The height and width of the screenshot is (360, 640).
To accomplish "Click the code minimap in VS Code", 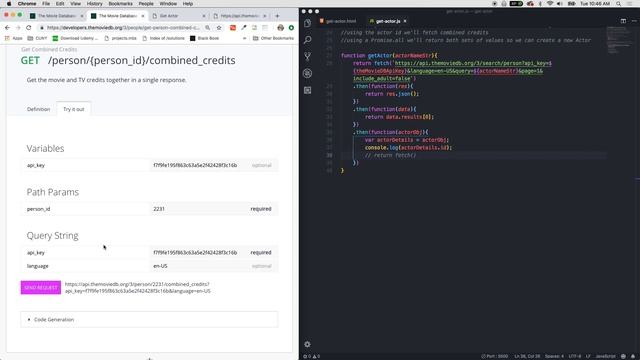I will (618, 40).
